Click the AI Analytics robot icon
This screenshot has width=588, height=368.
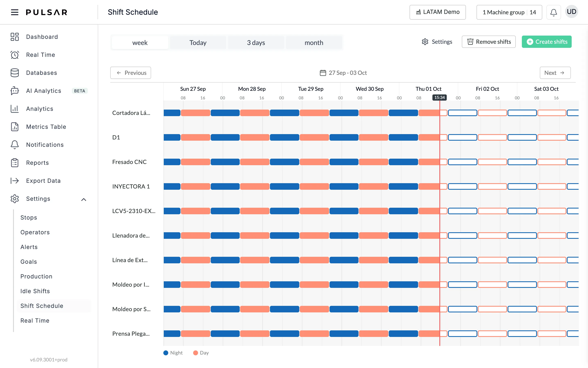14,91
